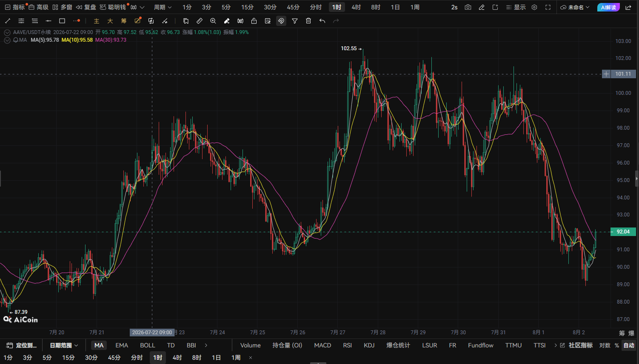Enter fullscreen chart mode
The image size is (639, 364).
click(x=548, y=7)
